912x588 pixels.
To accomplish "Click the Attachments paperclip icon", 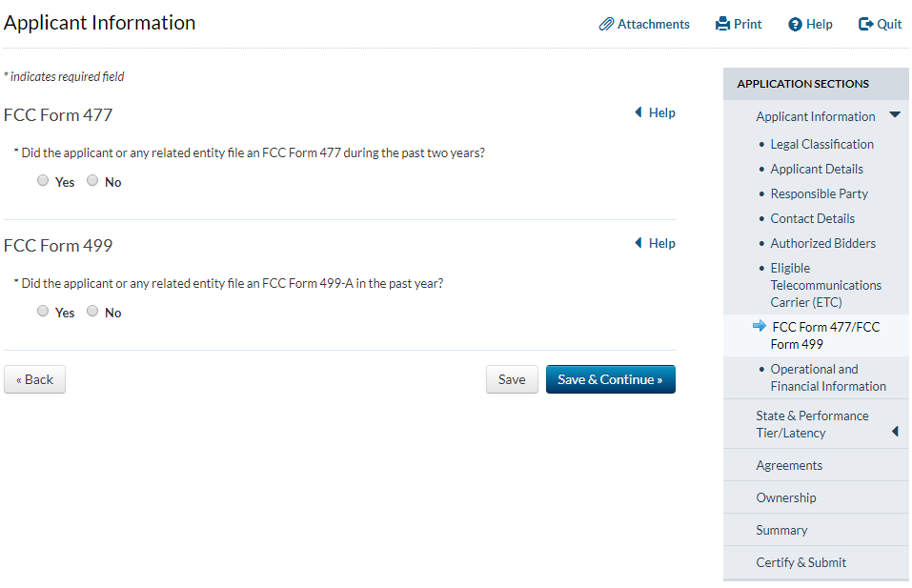I will click(606, 24).
